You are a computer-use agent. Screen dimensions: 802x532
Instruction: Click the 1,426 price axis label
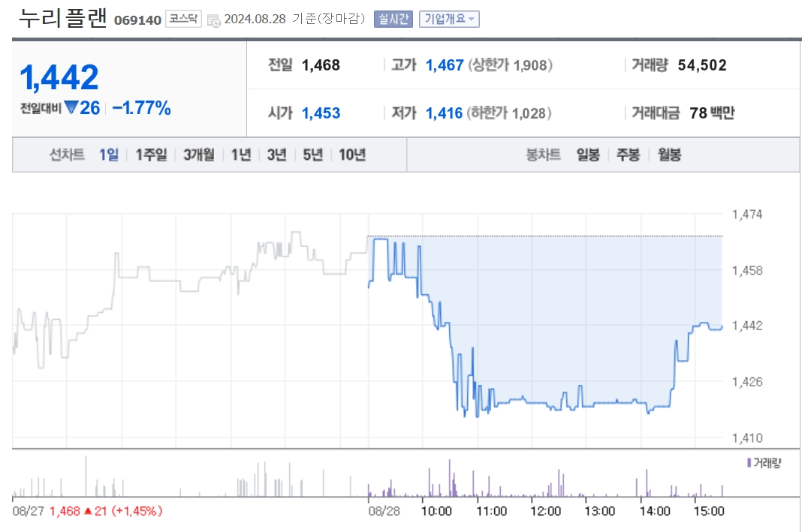click(746, 382)
